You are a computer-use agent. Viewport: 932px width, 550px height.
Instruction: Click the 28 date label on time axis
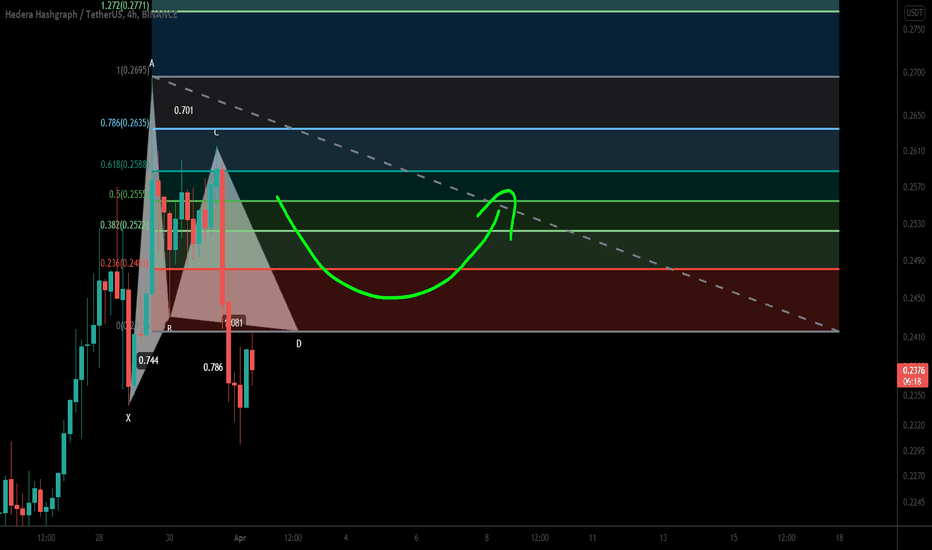pos(99,538)
